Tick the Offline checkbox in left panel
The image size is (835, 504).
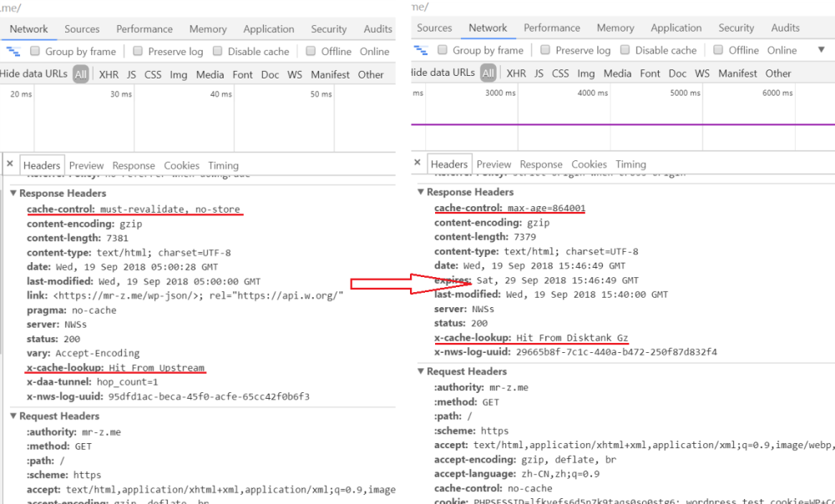click(311, 51)
